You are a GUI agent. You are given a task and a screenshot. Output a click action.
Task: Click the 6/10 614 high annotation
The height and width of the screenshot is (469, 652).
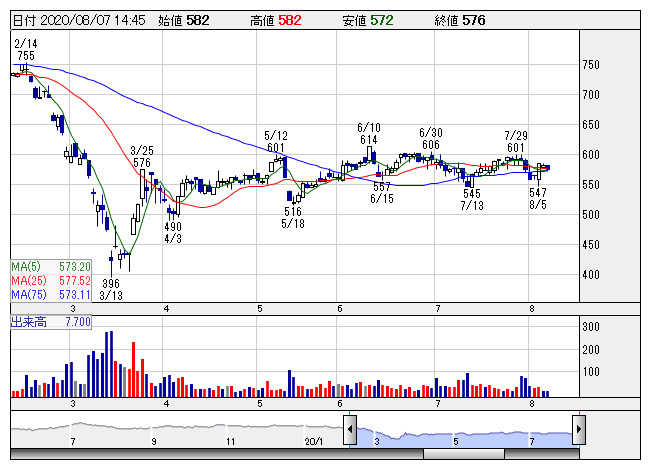coord(369,133)
